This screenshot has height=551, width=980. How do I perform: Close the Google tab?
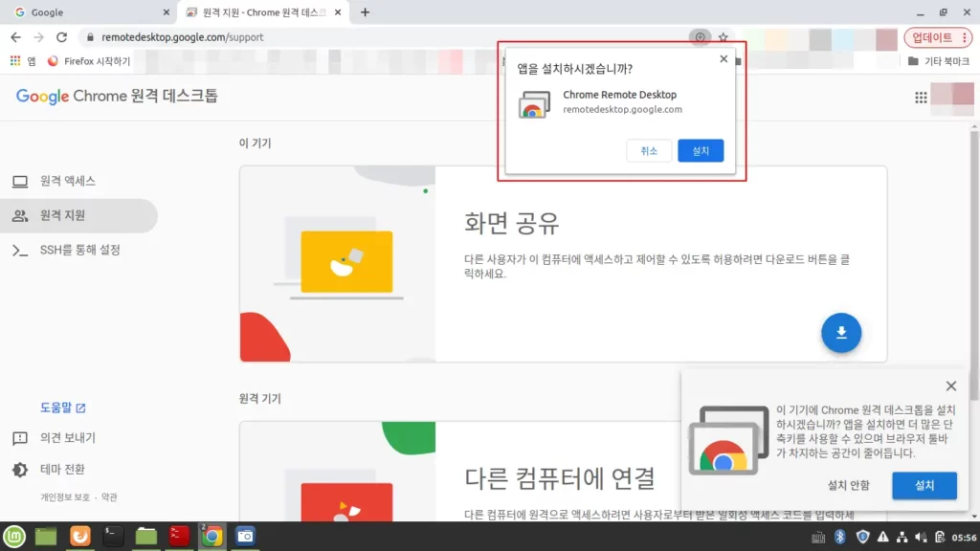point(166,11)
